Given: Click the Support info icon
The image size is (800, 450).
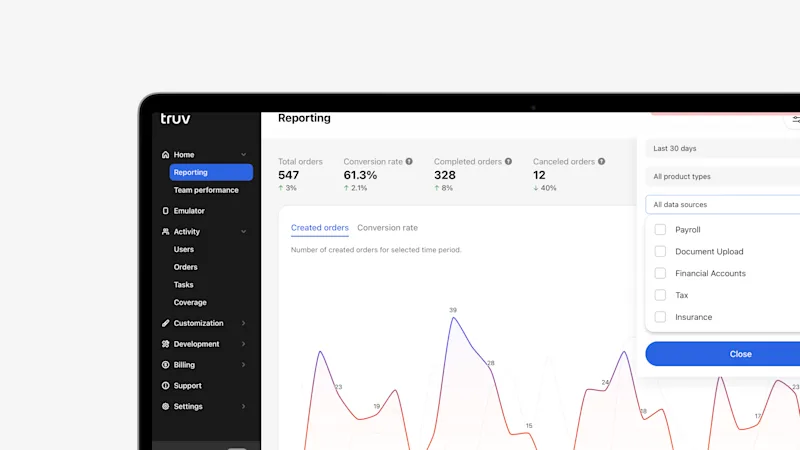Looking at the screenshot, I should pos(165,386).
